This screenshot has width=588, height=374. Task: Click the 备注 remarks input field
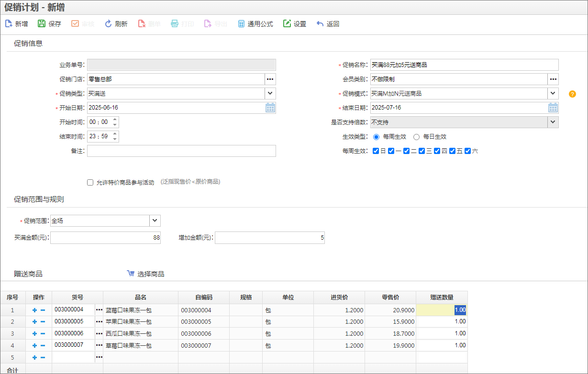181,151
